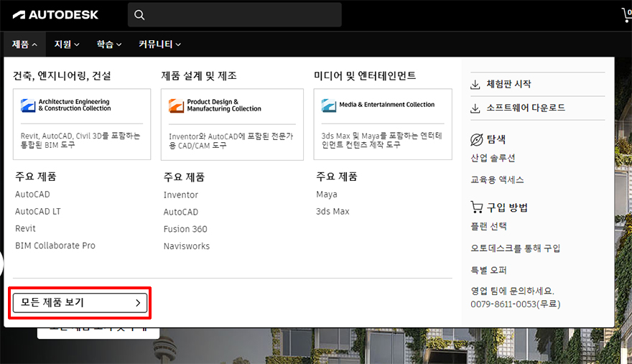The width and height of the screenshot is (632, 364).
Task: Click the 제품 설계 및 제조 heading
Action: pos(199,76)
